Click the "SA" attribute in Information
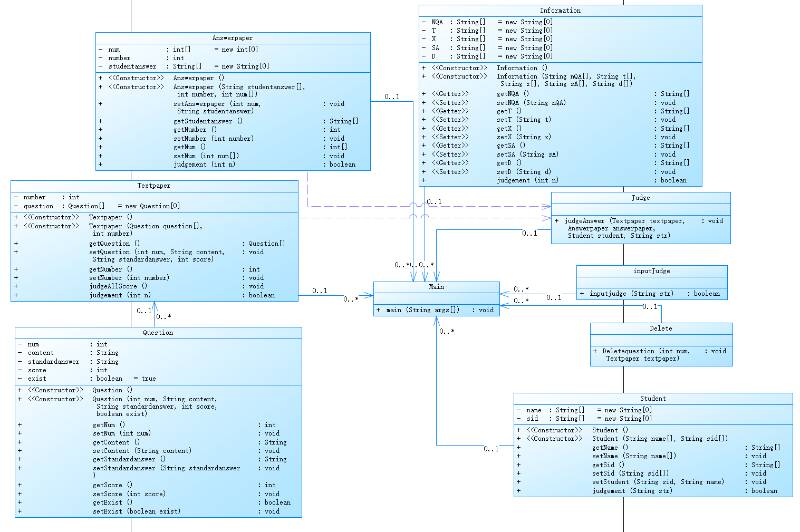The width and height of the screenshot is (800, 532). click(436, 48)
